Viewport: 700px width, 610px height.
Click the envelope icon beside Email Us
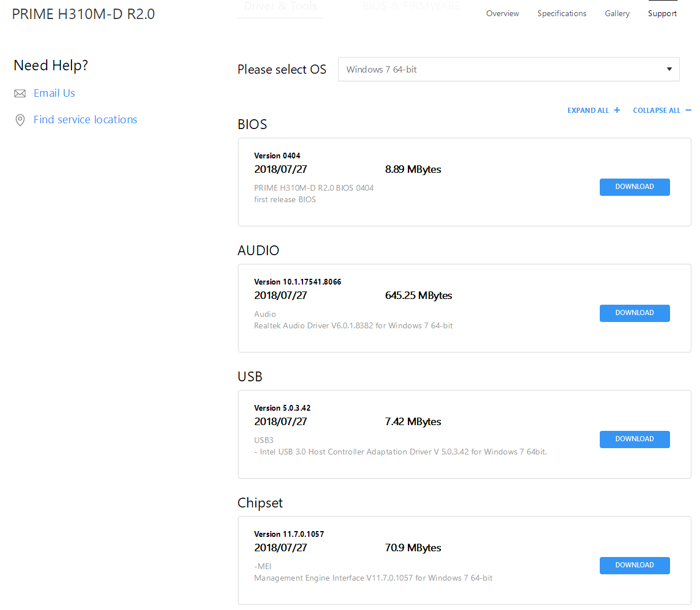tap(20, 93)
